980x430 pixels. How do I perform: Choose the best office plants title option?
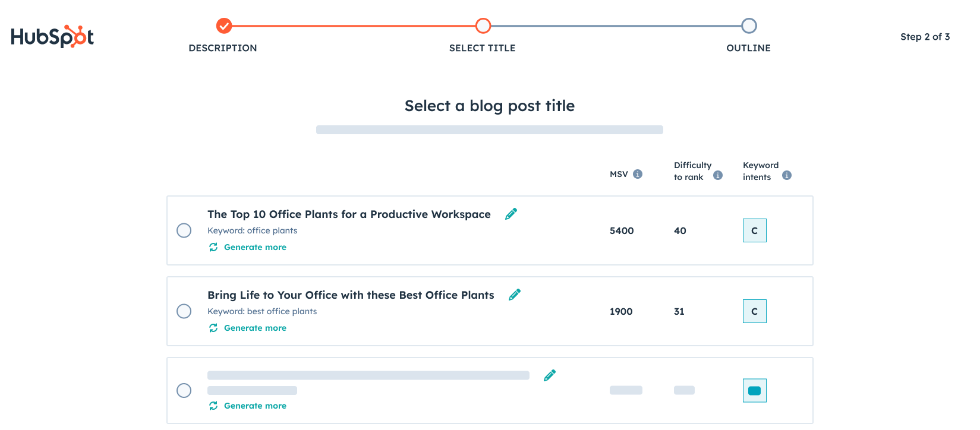click(x=184, y=311)
